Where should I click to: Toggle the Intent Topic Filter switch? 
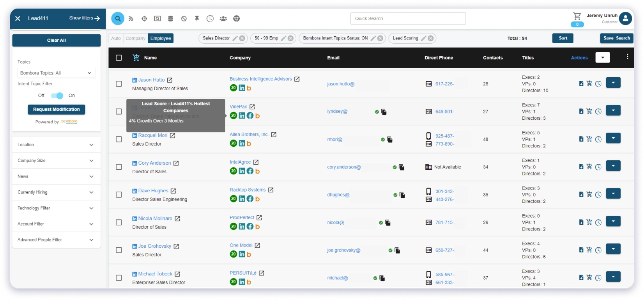(x=57, y=96)
